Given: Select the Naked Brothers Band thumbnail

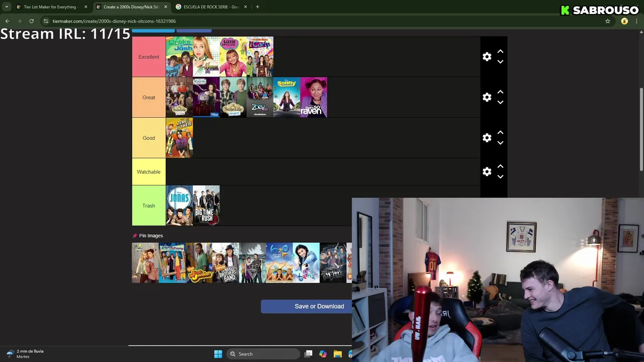Looking at the screenshot, I should (225, 263).
